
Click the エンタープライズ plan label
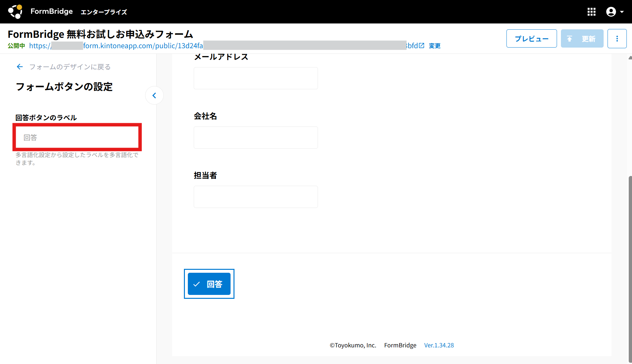[104, 12]
